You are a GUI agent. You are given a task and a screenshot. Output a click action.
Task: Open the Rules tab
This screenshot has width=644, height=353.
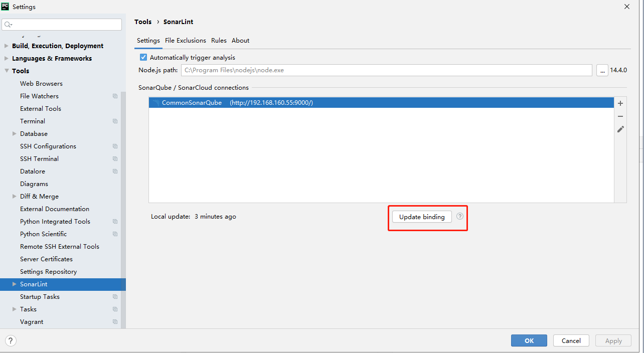(219, 41)
